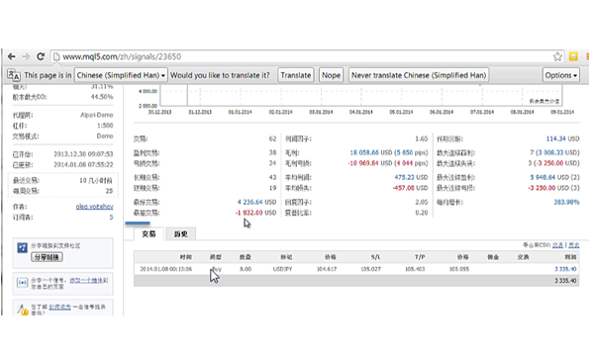Click the profit factor value 1.65
Image resolution: width=594 pixels, height=364 pixels.
pos(422,138)
